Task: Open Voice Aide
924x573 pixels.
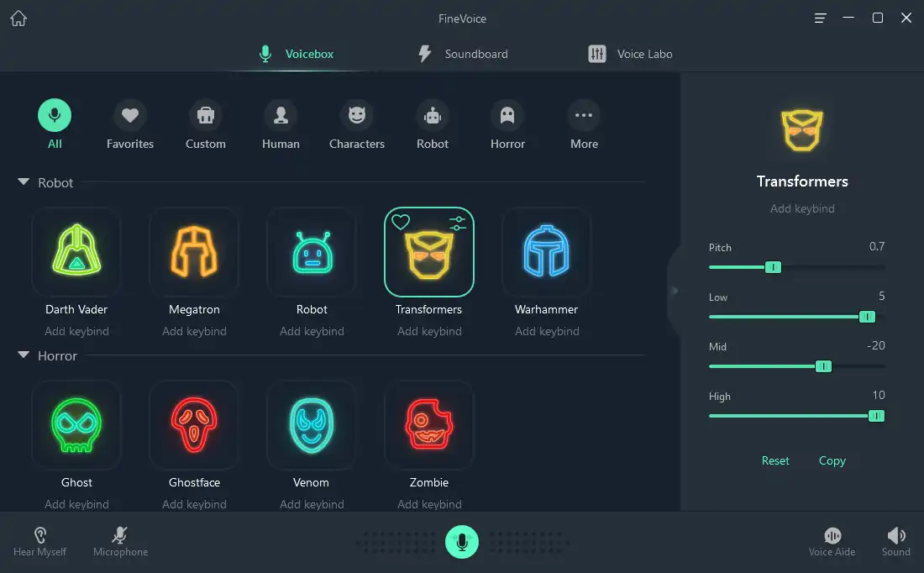Action: [832, 543]
